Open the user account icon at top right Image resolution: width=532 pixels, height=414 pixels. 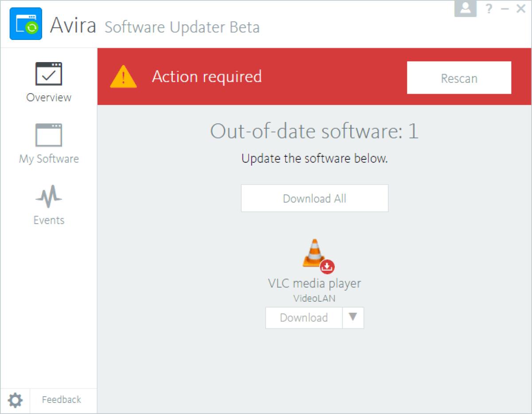pyautogui.click(x=465, y=8)
